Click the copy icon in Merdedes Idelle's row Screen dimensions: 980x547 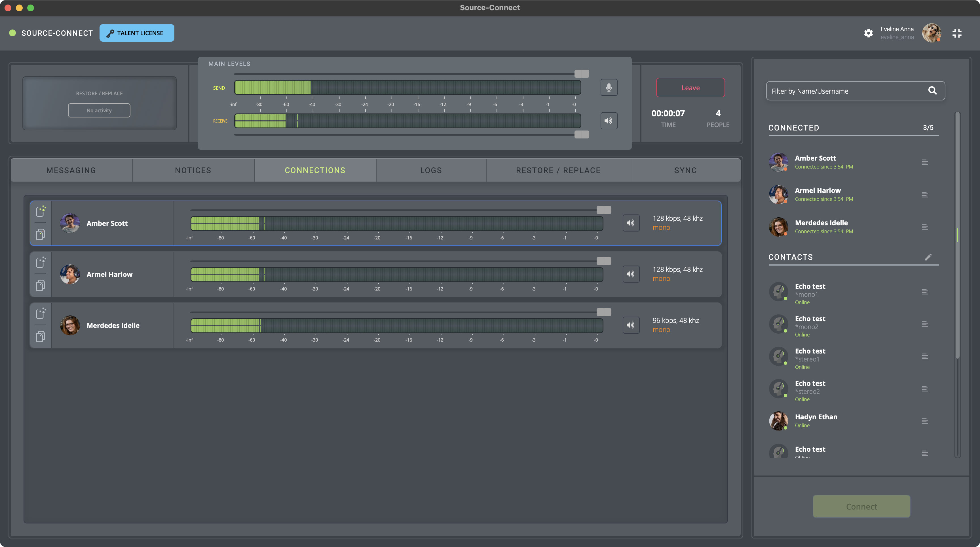(41, 336)
